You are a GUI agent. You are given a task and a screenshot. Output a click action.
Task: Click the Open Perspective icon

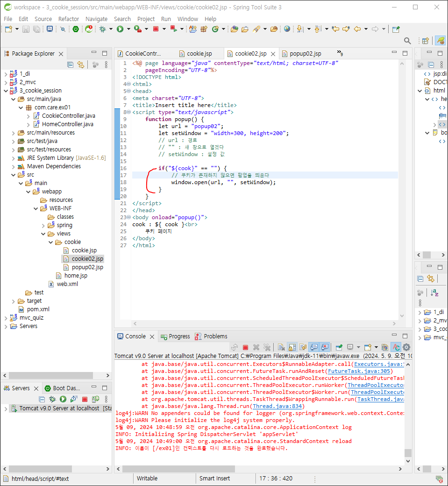(x=426, y=41)
